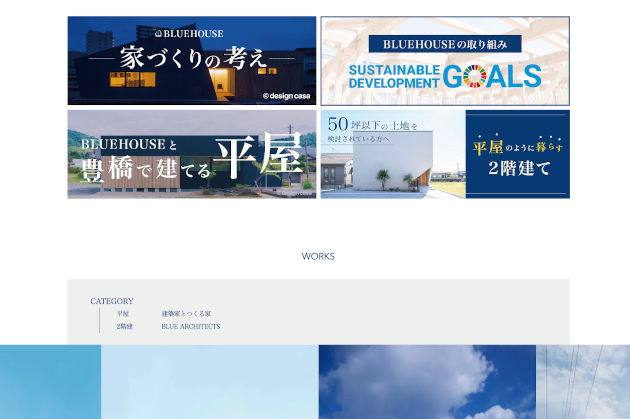Open the 豊橋で建てる平屋 banner
Viewport: 630px width, 419px height.
click(x=192, y=154)
